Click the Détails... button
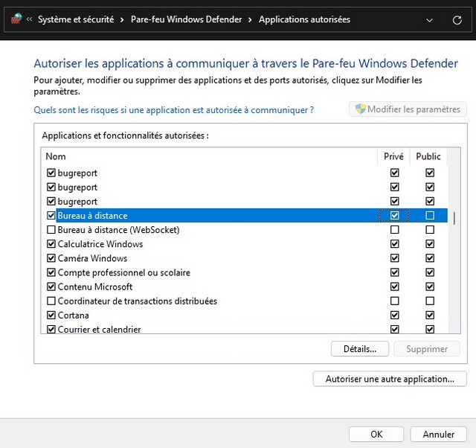 360,349
